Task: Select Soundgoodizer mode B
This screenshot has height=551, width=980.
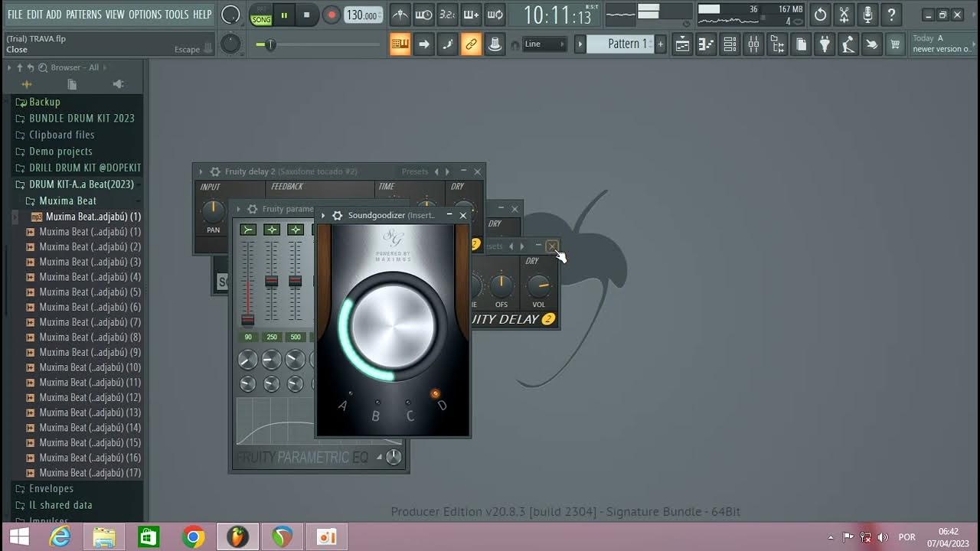Action: (x=376, y=416)
